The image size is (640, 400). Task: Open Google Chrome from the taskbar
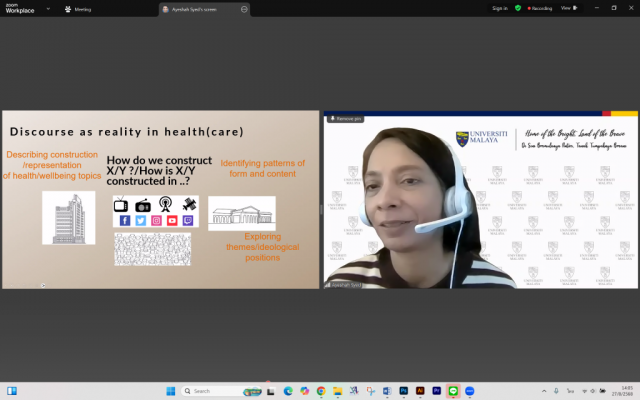(x=321, y=390)
